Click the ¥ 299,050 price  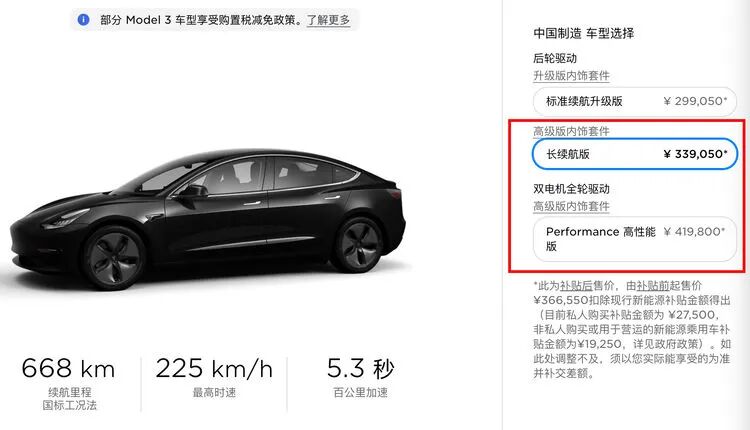pos(695,101)
